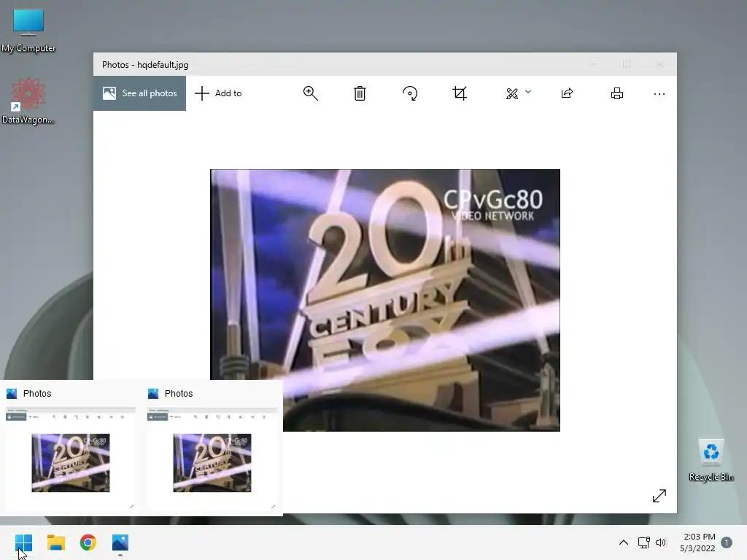
Task: Share the photo using share icon
Action: (x=567, y=93)
